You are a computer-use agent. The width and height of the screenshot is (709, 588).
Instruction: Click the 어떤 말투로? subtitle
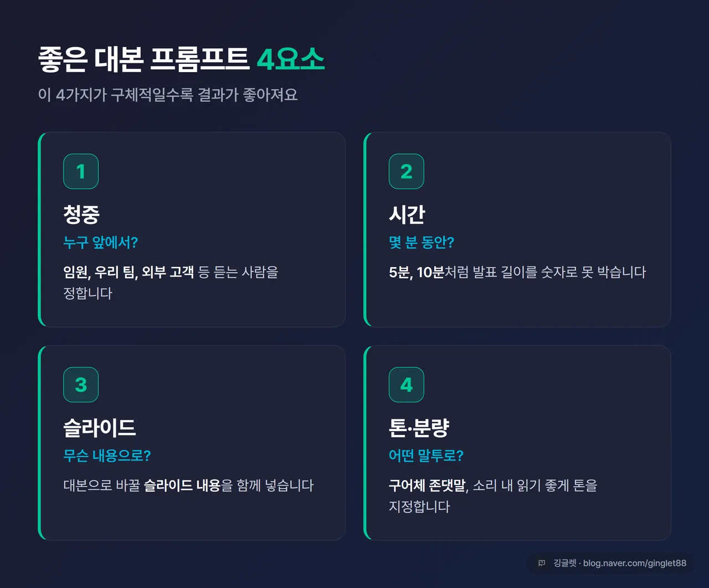click(x=426, y=456)
